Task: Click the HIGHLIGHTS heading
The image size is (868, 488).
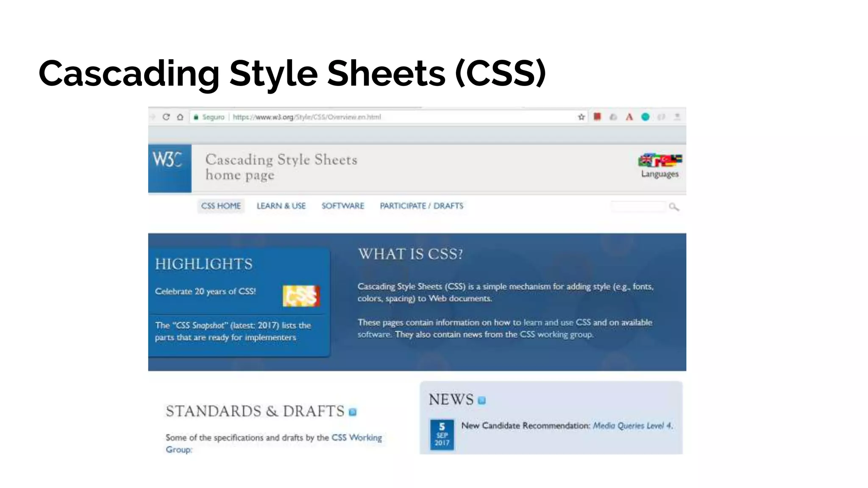Action: click(x=203, y=264)
